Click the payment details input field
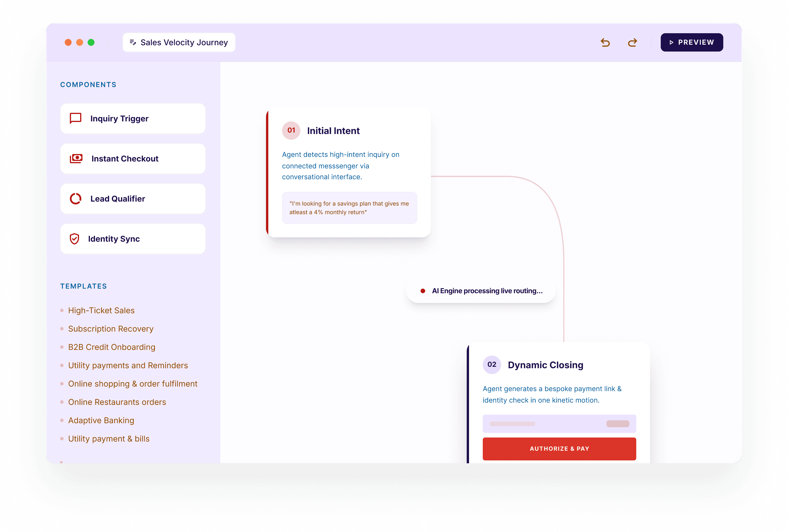The width and height of the screenshot is (788, 532). tap(559, 423)
